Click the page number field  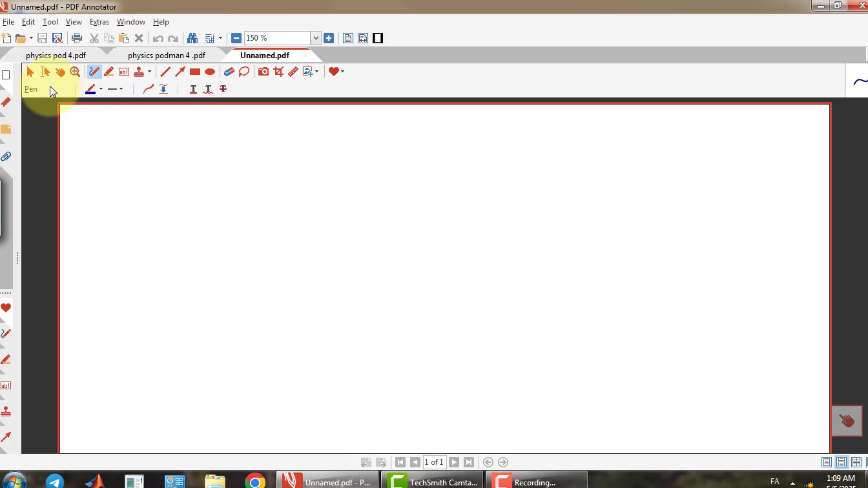click(434, 462)
